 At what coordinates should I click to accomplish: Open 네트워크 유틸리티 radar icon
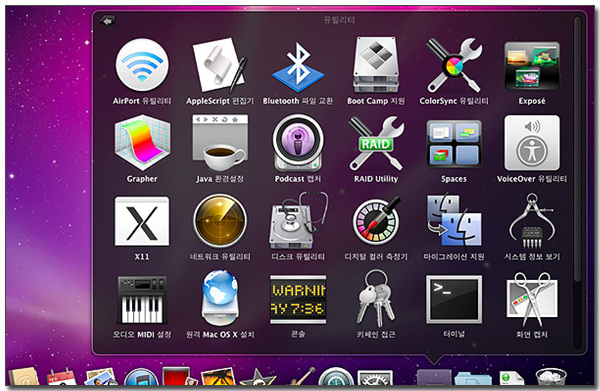(220, 221)
